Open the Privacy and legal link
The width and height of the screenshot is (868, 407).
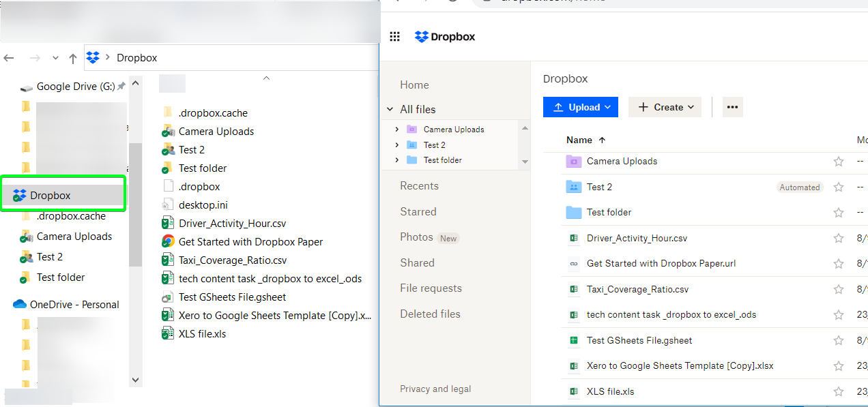[x=435, y=389]
